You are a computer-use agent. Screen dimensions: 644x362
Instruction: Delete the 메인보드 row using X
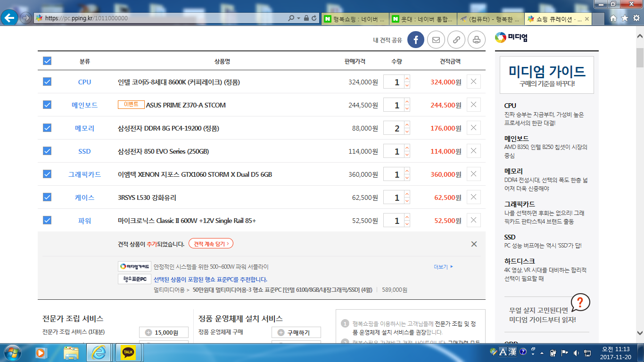click(x=474, y=105)
